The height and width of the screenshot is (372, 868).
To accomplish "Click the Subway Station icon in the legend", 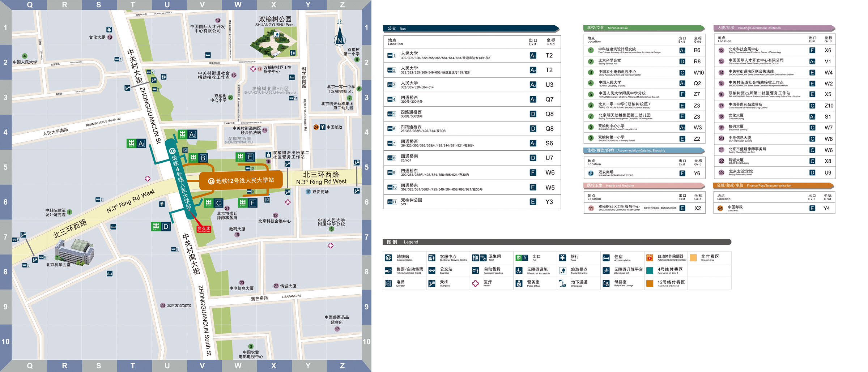I will (x=388, y=258).
